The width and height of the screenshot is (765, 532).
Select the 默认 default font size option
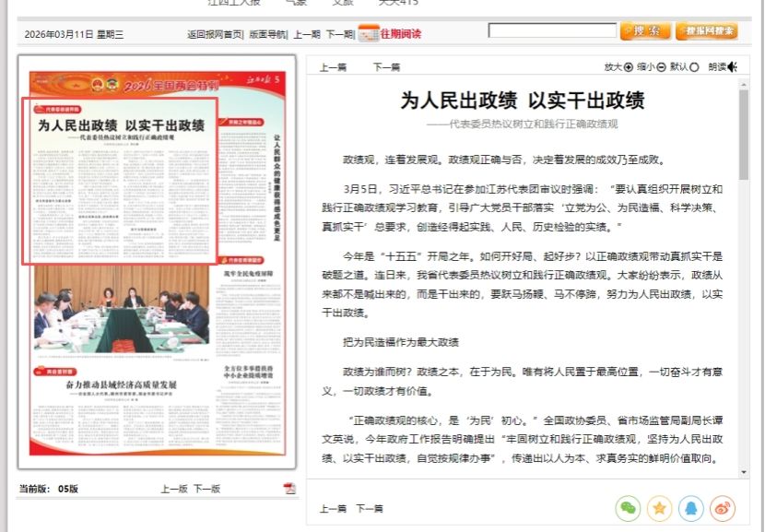[694, 66]
